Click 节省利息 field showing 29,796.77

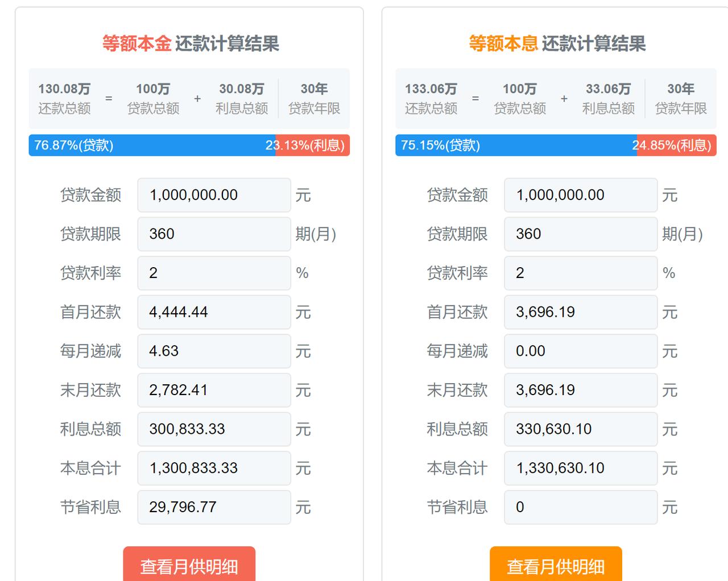(214, 507)
